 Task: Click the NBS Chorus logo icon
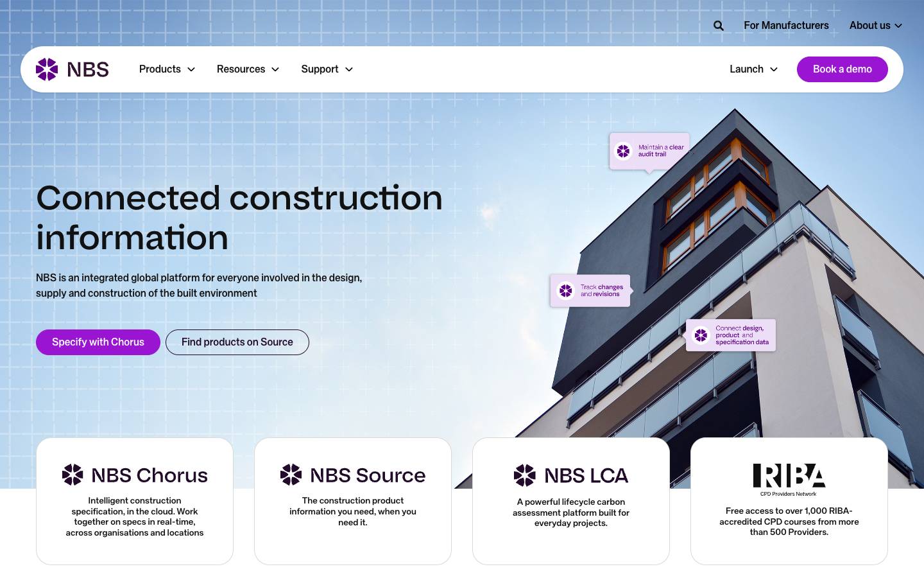click(73, 475)
